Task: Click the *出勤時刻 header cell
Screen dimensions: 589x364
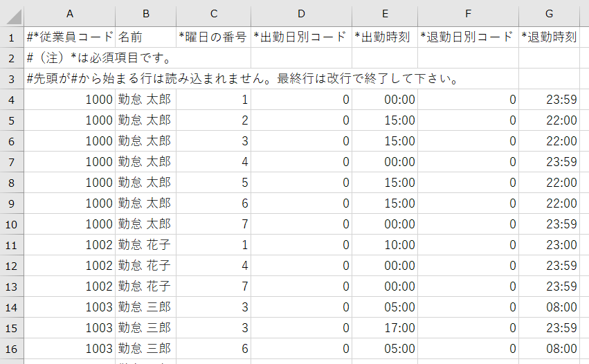Action: [384, 37]
